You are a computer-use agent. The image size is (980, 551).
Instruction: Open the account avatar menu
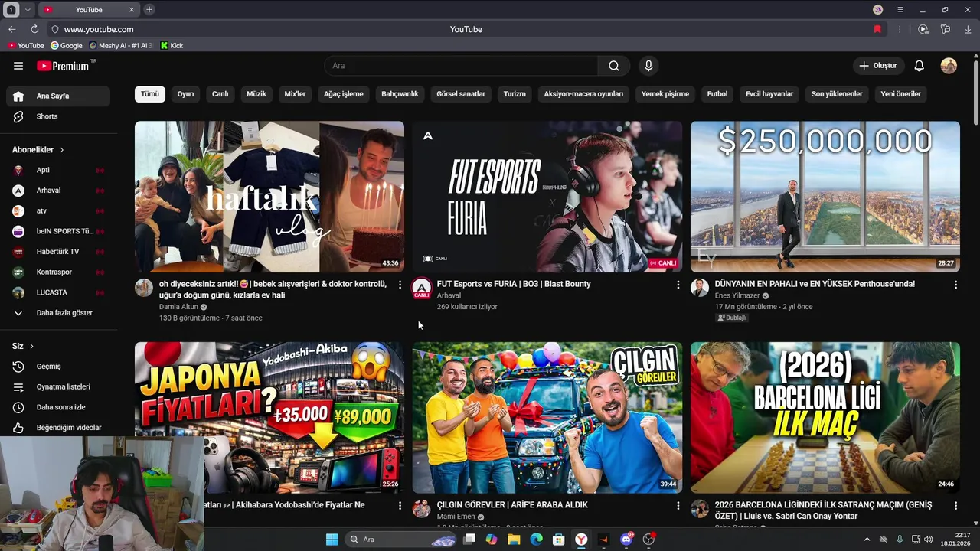coord(949,66)
